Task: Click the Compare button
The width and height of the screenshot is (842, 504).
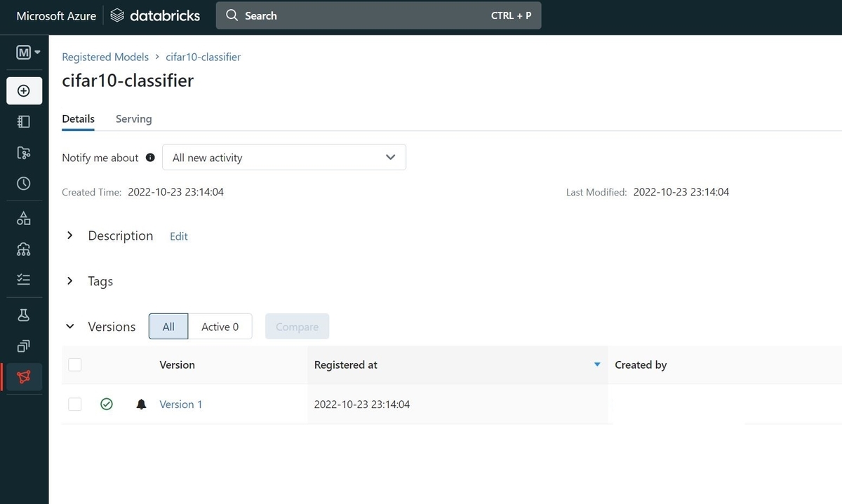Action: pyautogui.click(x=297, y=327)
